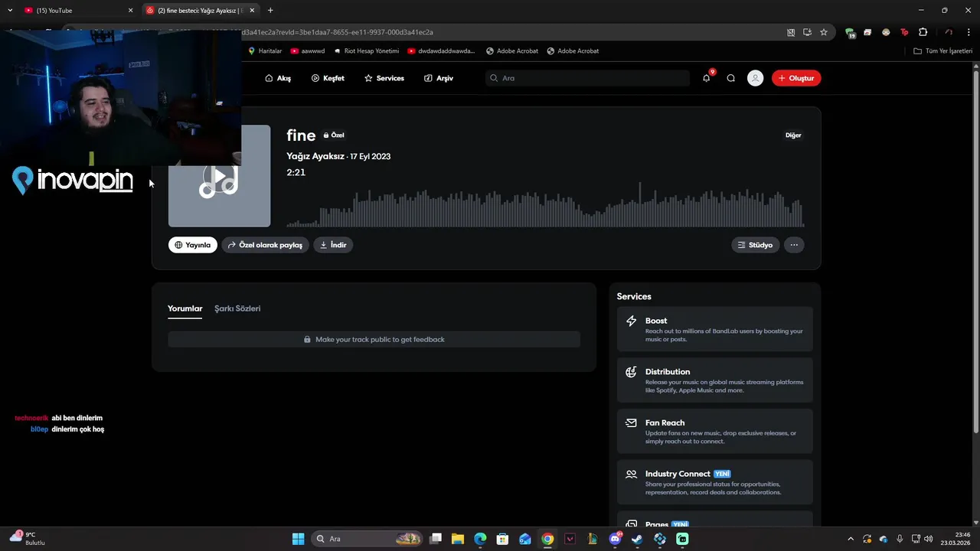Open artist link Yağız Ayaksız
Screen dimensions: 980x551
(x=315, y=156)
